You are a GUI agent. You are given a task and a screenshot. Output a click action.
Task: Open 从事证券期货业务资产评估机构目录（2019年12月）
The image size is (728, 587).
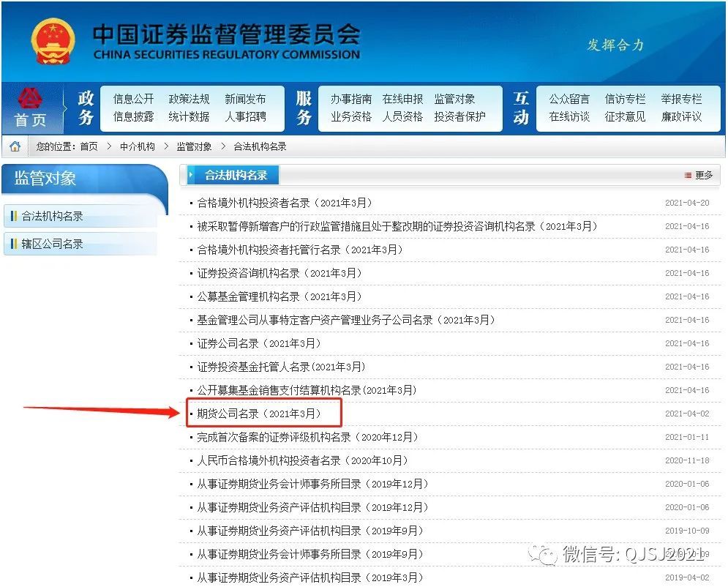(x=312, y=507)
